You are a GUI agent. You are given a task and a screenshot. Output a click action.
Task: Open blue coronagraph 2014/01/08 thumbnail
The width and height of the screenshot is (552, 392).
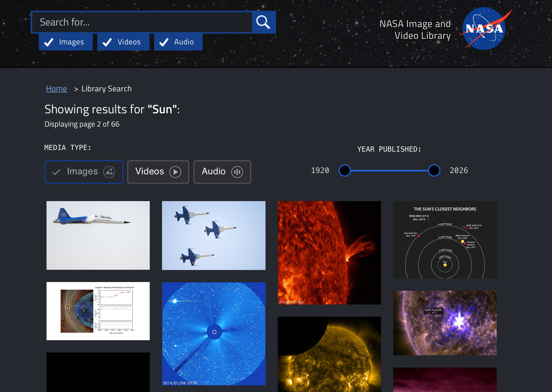click(214, 334)
